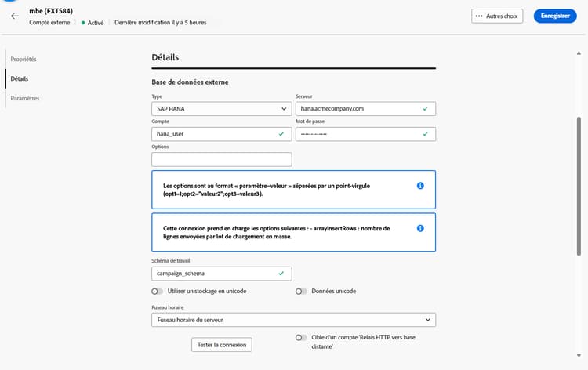Screen dimensions: 588x370
Task: Click the green Activé status dot
Action: tap(83, 23)
